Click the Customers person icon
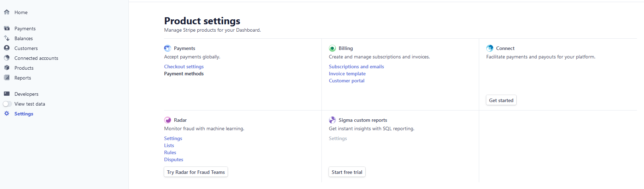 (7, 48)
